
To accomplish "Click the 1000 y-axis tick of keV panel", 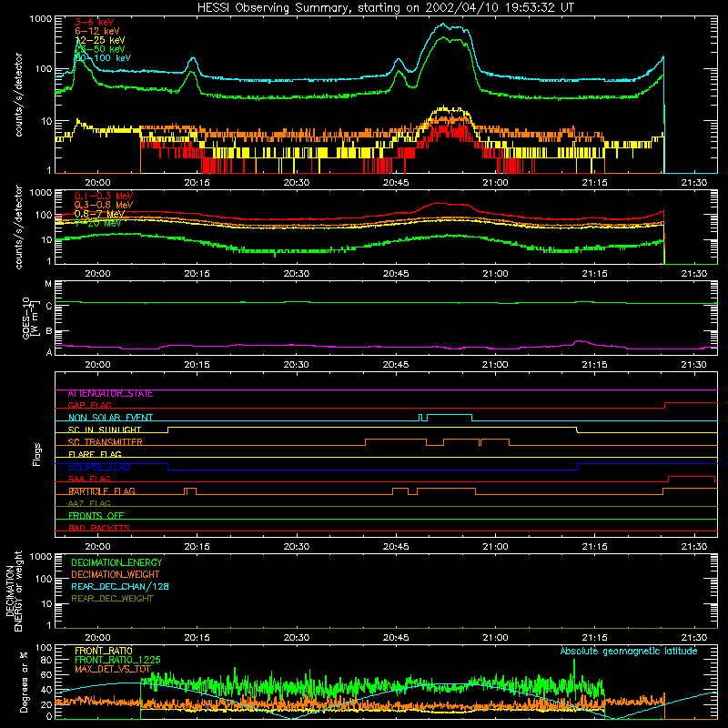I will (40, 19).
